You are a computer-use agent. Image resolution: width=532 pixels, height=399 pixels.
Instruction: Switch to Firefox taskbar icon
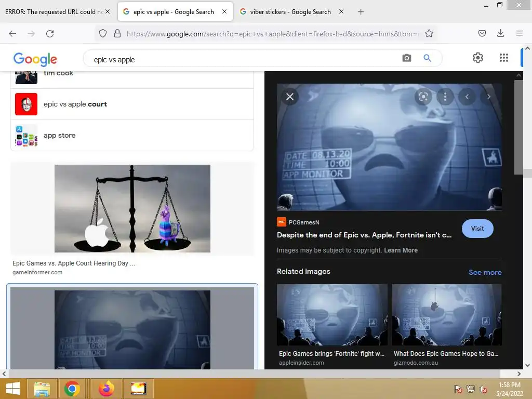click(107, 389)
